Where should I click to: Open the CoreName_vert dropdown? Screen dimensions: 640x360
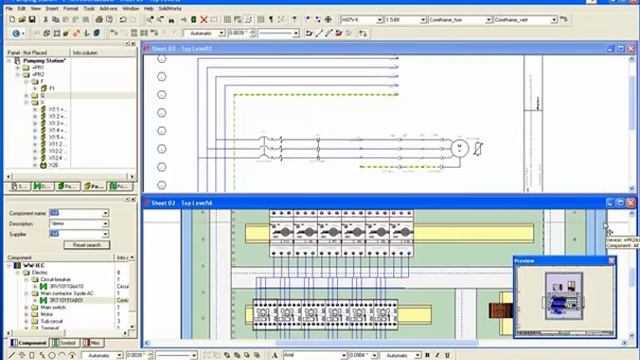click(554, 20)
